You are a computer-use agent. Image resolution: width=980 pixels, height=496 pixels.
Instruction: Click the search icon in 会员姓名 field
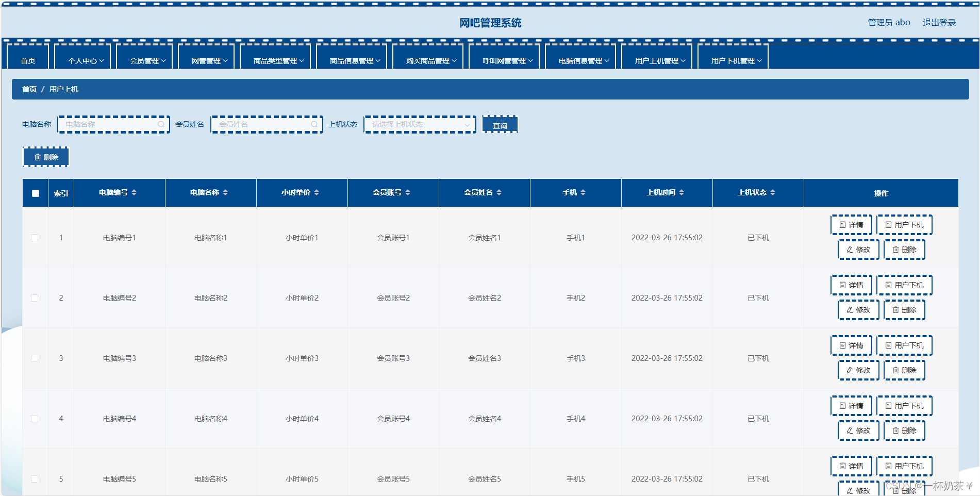point(314,124)
